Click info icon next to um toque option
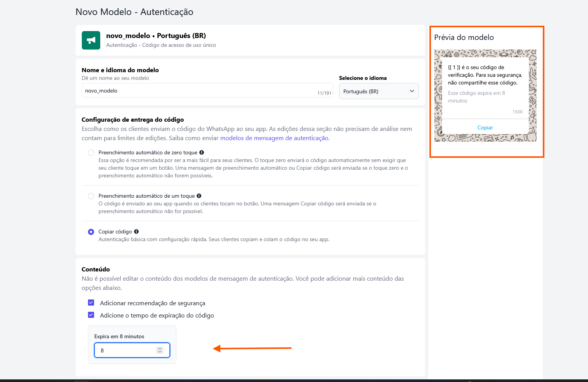The image size is (588, 382). point(199,196)
